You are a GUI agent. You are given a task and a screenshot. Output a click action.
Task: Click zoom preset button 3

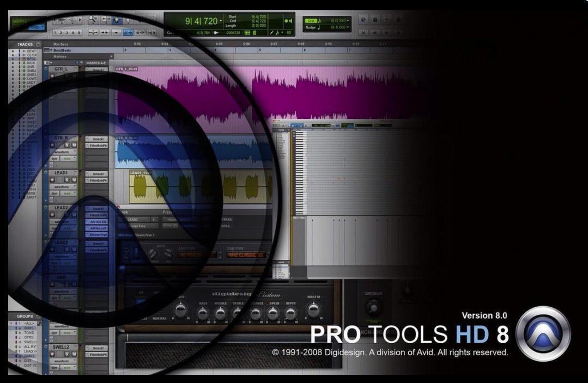coord(67,33)
